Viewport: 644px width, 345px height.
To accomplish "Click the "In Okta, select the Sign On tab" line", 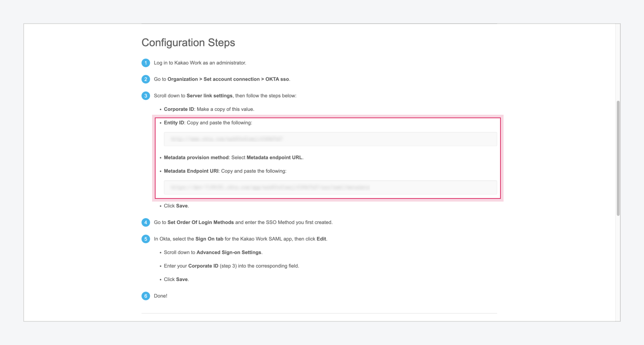I will [241, 239].
